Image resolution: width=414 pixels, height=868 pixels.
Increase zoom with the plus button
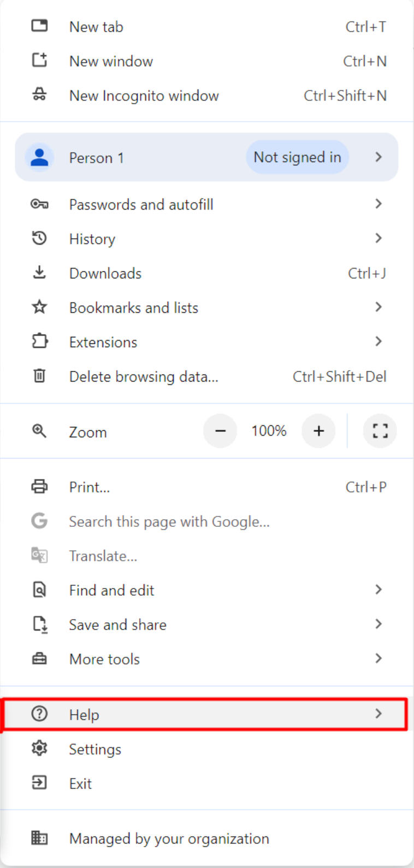click(x=318, y=431)
